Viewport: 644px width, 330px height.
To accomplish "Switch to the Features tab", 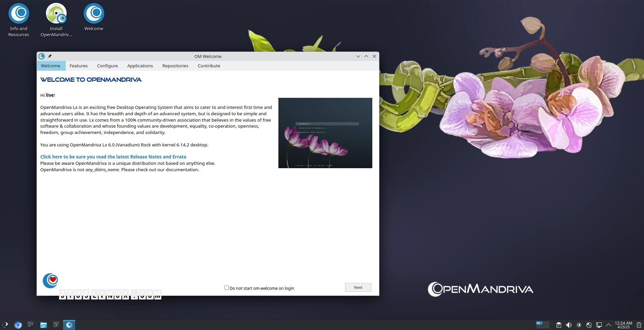I will pos(79,66).
